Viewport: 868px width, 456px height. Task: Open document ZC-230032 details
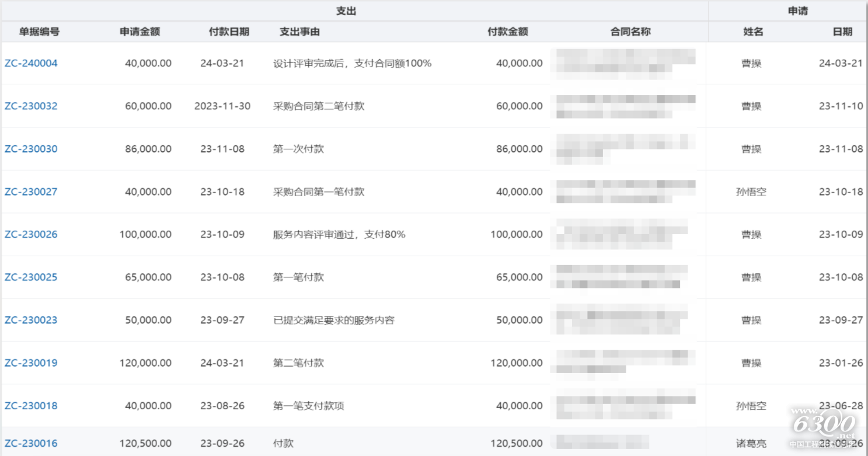click(x=31, y=106)
